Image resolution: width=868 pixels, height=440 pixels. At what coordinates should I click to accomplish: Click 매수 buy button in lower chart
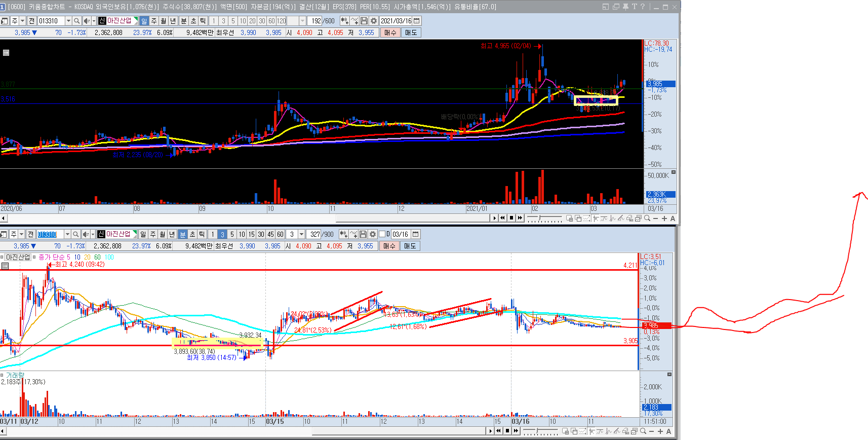click(389, 246)
